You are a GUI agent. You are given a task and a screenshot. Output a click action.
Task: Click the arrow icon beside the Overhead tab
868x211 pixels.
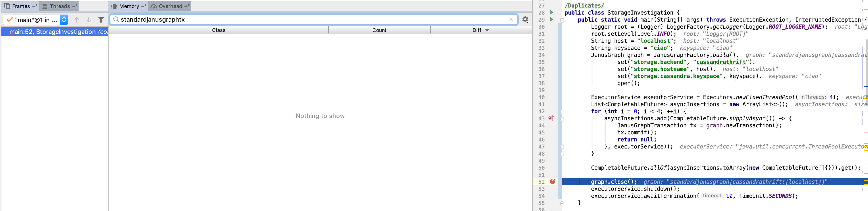(x=187, y=6)
